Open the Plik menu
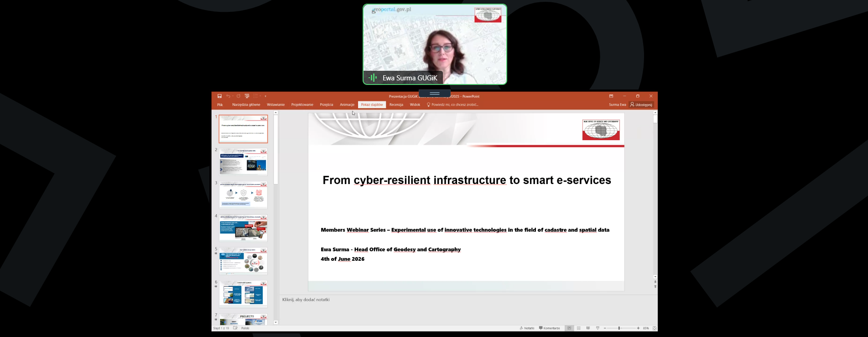Screen dimensions: 868x337 point(220,105)
